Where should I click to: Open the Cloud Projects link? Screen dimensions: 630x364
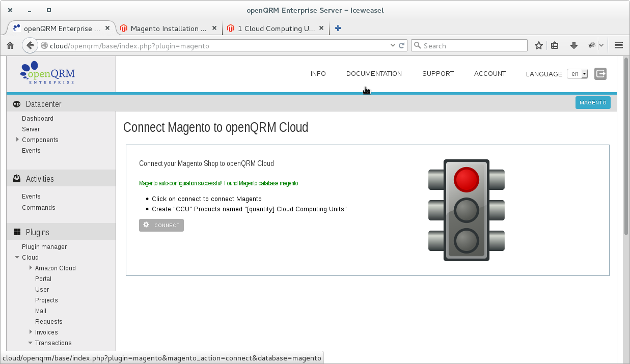(x=46, y=300)
